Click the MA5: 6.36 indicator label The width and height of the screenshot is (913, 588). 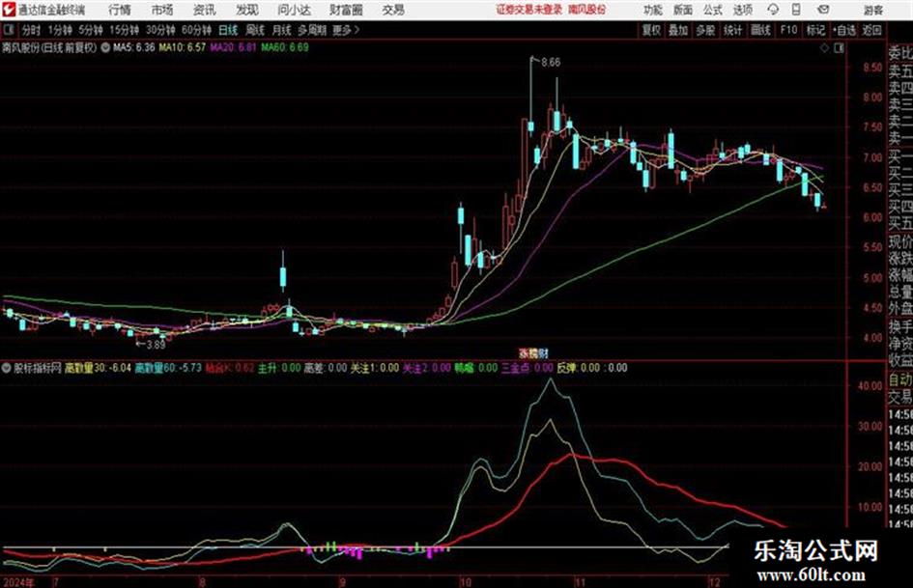coord(134,47)
